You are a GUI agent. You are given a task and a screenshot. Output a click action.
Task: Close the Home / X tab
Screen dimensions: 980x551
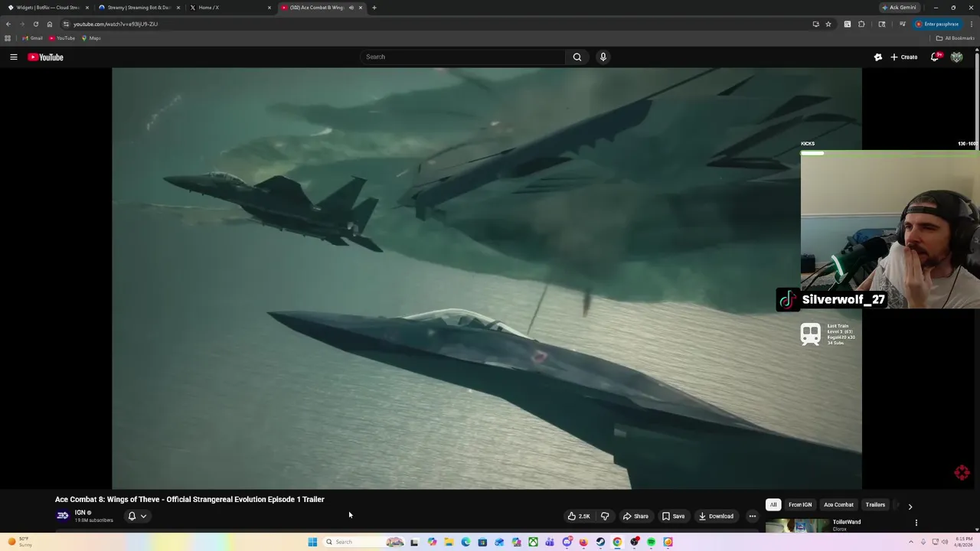(269, 8)
